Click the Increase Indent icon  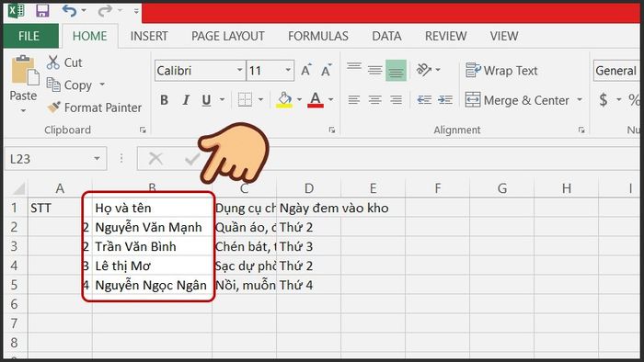445,99
